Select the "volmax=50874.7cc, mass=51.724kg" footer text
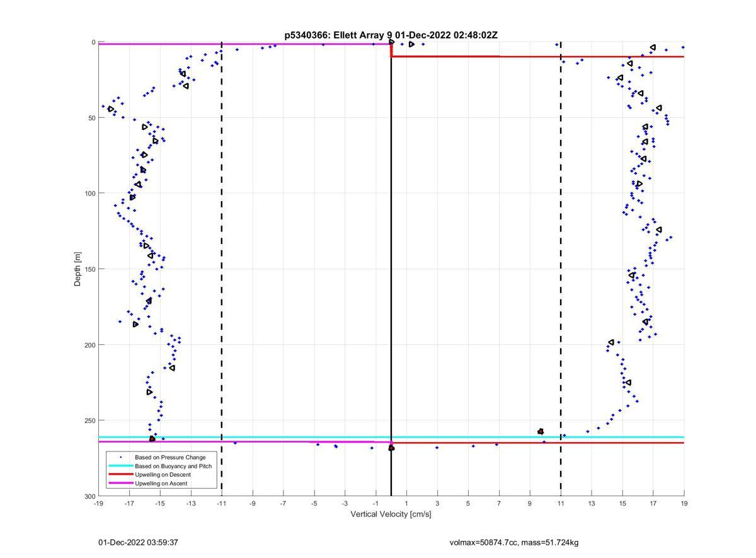This screenshot has height=558, width=756. pyautogui.click(x=514, y=542)
